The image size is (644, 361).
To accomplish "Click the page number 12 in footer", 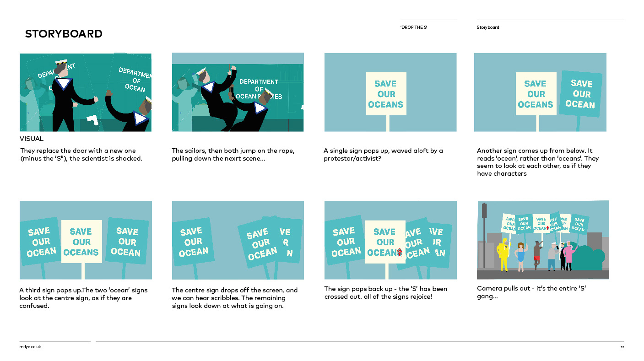I will point(622,347).
